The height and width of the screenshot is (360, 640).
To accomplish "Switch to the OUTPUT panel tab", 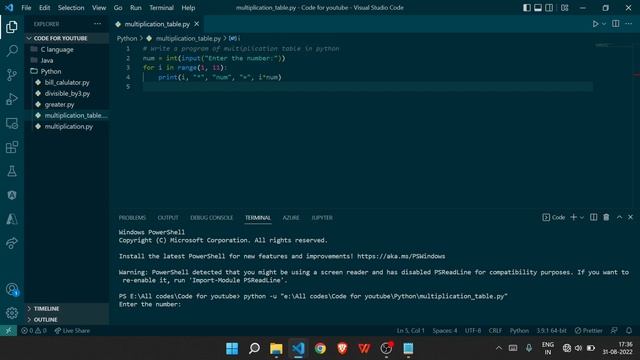I will point(168,218).
